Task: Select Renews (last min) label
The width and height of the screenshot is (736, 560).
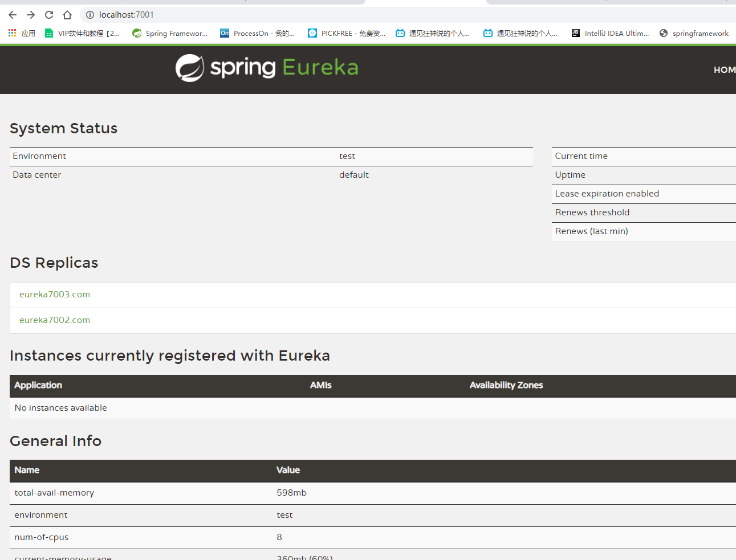Action: coord(592,231)
